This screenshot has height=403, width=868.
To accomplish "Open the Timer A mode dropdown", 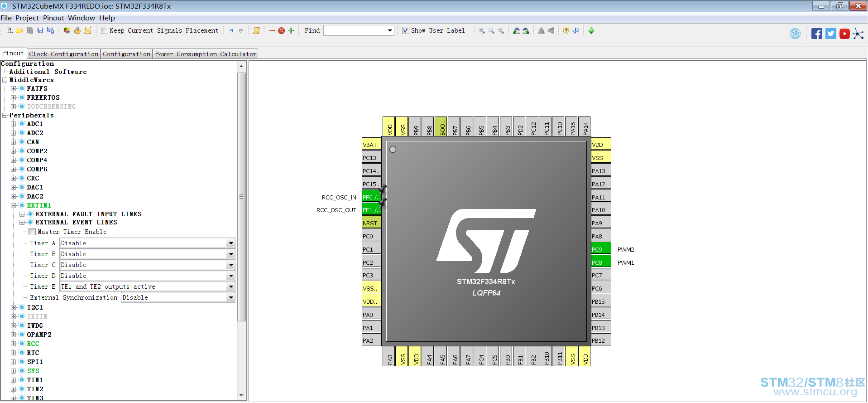I will [231, 243].
